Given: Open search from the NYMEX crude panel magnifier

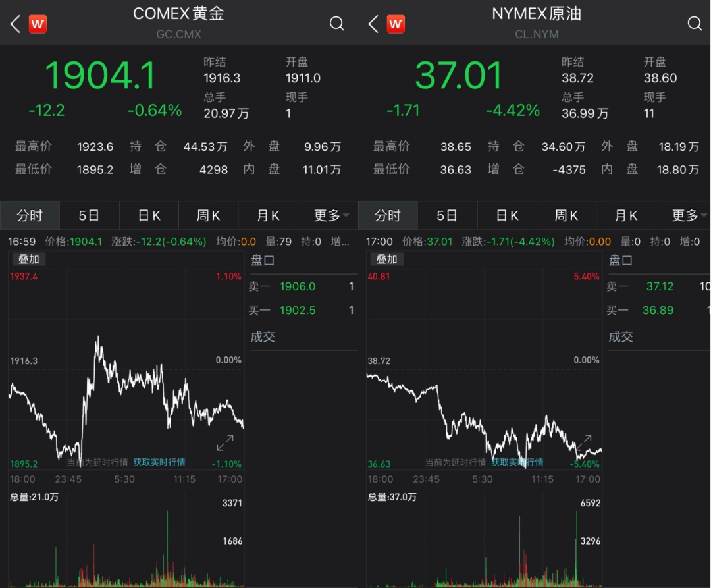Looking at the screenshot, I should click(x=695, y=23).
